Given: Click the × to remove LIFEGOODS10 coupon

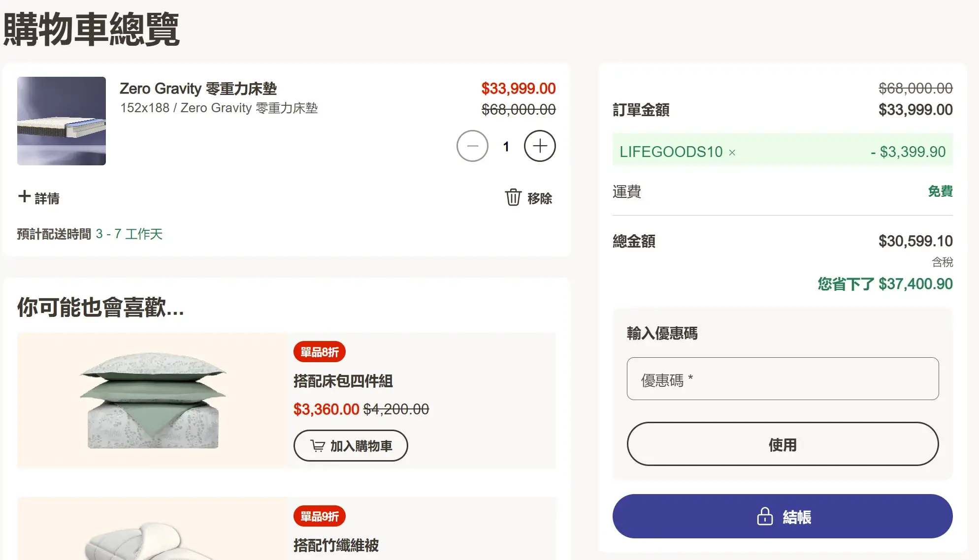Looking at the screenshot, I should [731, 152].
